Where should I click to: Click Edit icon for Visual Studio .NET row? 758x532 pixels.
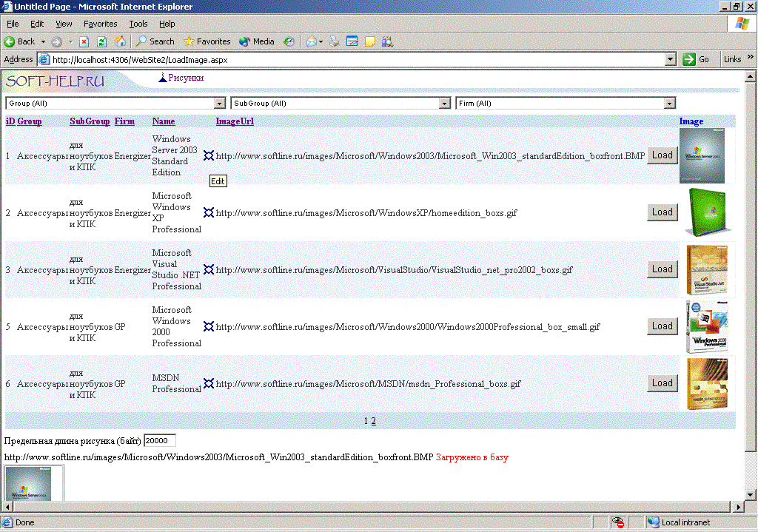pyautogui.click(x=208, y=269)
